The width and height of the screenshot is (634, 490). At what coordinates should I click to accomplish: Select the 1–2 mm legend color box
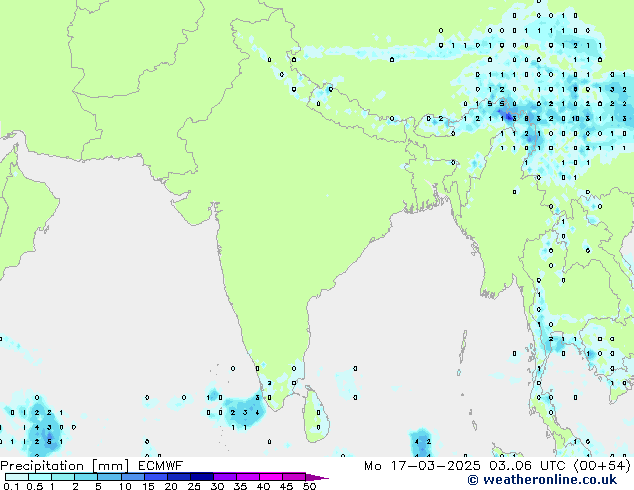coord(63,477)
